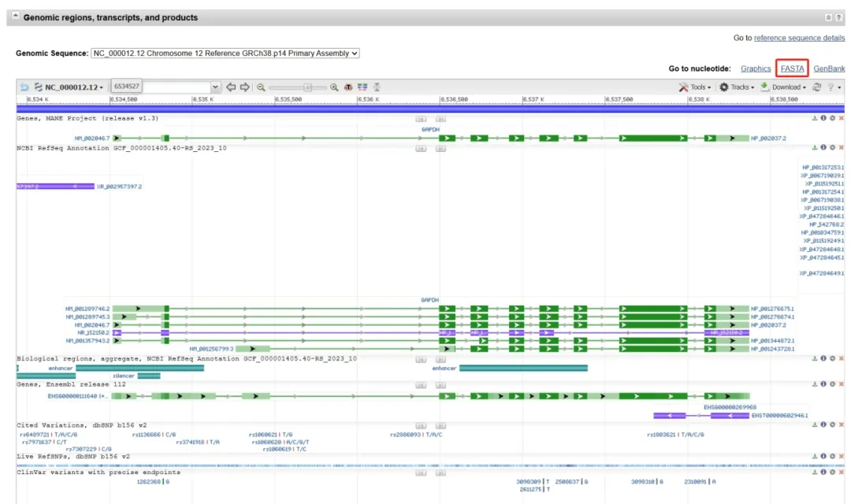Show info for the MANE Project track
Screen dimensions: 851x504
coord(823,118)
